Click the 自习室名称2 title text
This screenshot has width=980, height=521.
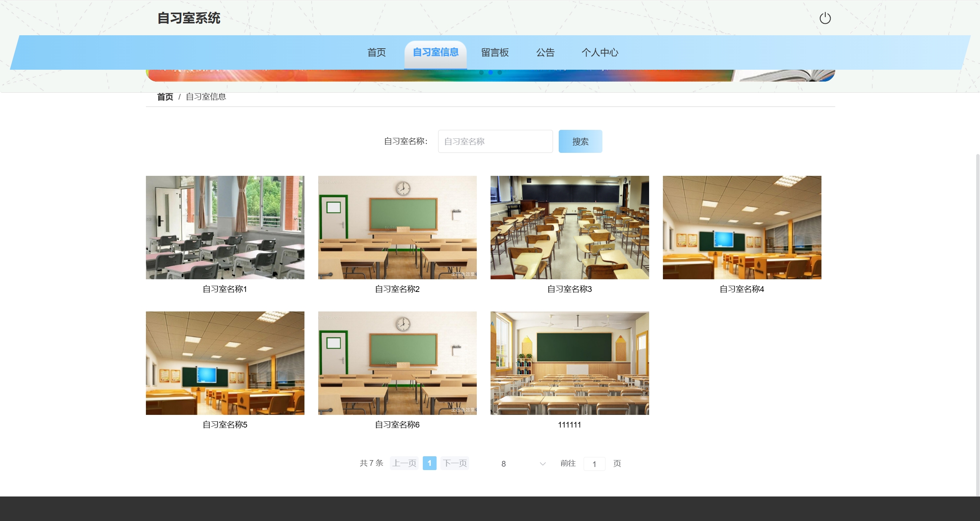pyautogui.click(x=397, y=289)
